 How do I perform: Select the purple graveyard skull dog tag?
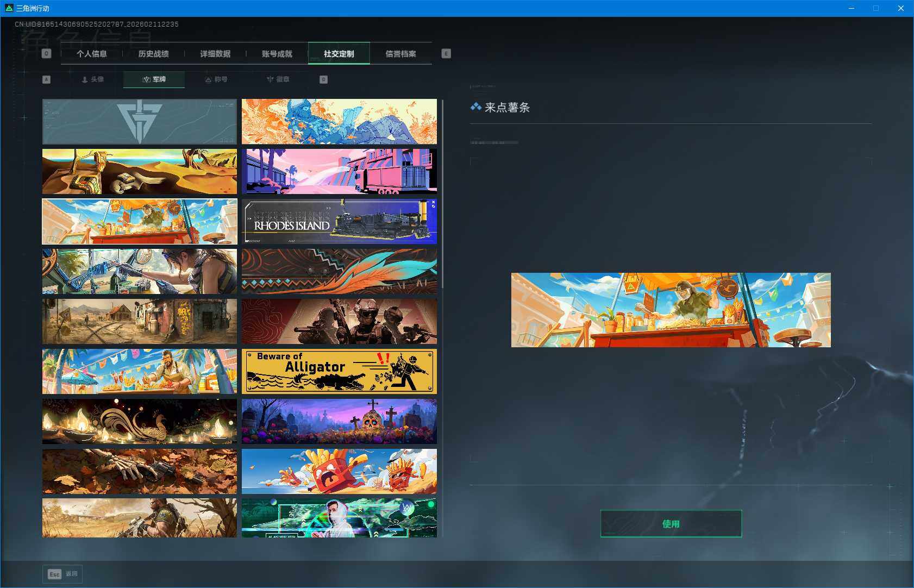tap(339, 422)
